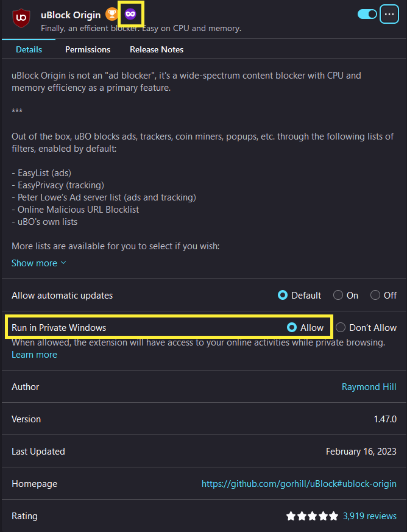Select the Details tab

pos(29,49)
